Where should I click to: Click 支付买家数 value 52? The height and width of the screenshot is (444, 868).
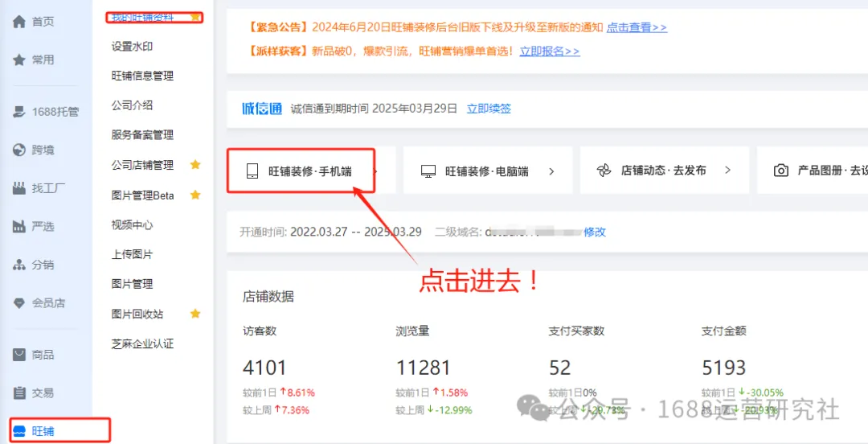coord(559,368)
